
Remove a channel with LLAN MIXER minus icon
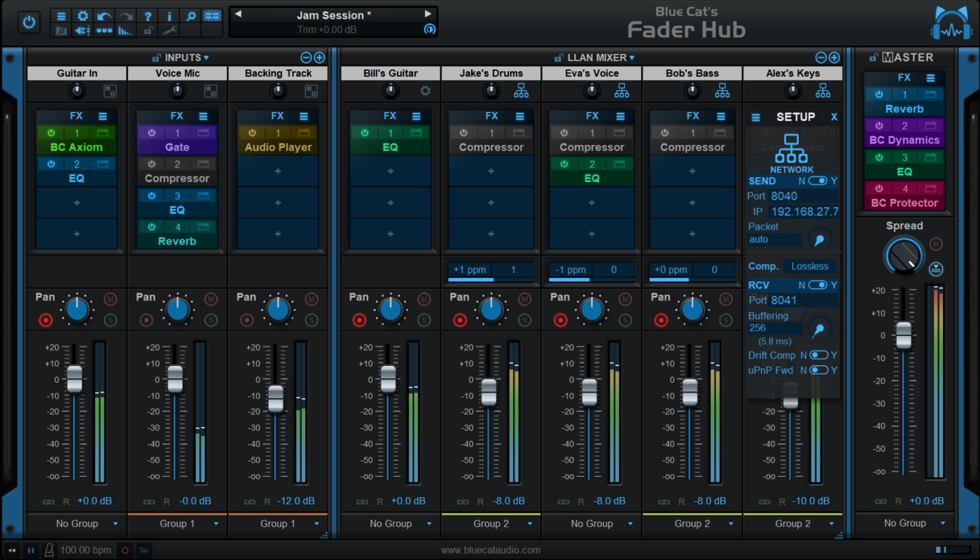tap(821, 57)
